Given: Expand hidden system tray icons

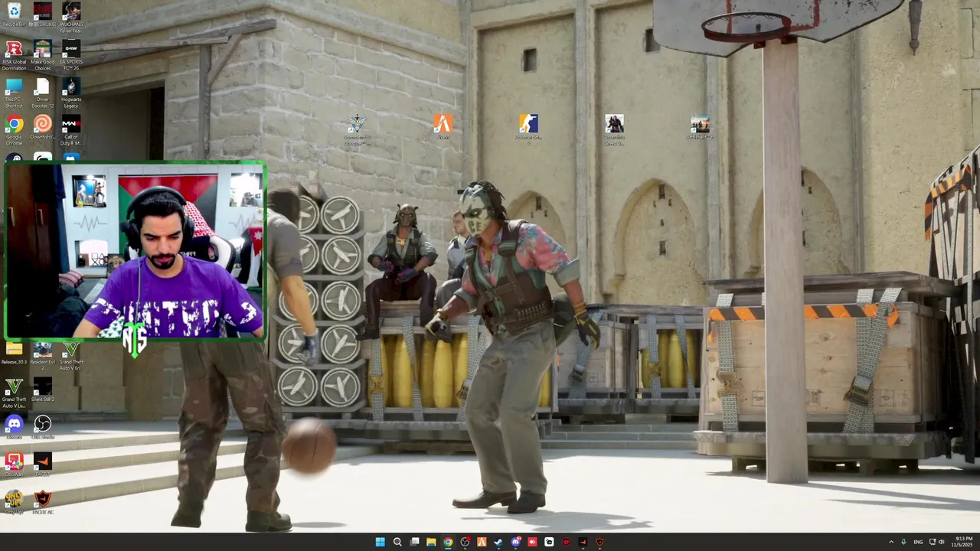Looking at the screenshot, I should (x=890, y=542).
